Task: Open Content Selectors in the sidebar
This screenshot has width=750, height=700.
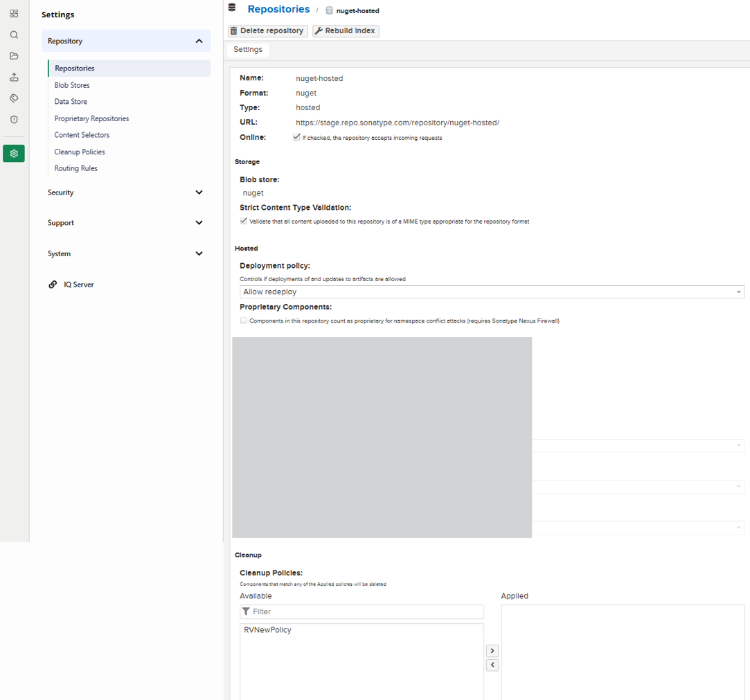Action: tap(82, 135)
